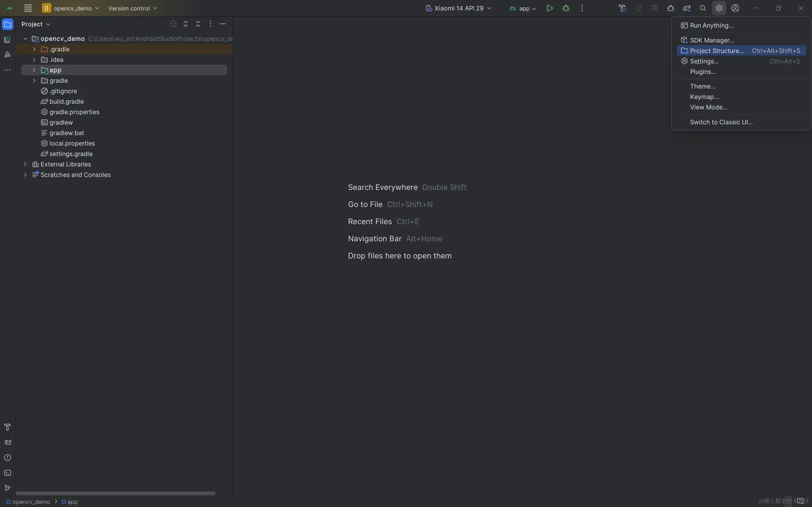This screenshot has height=507, width=812.
Task: Expand Scratches and Consoles node
Action: coord(25,174)
